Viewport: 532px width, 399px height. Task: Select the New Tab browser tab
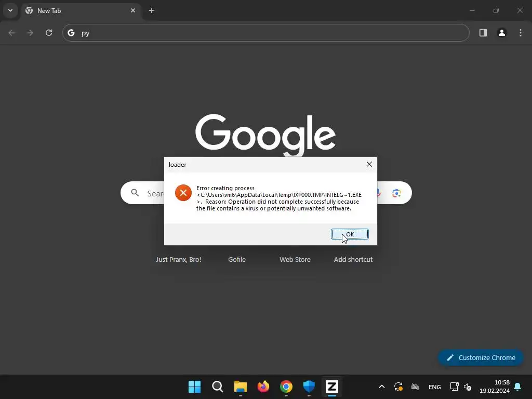click(x=79, y=10)
